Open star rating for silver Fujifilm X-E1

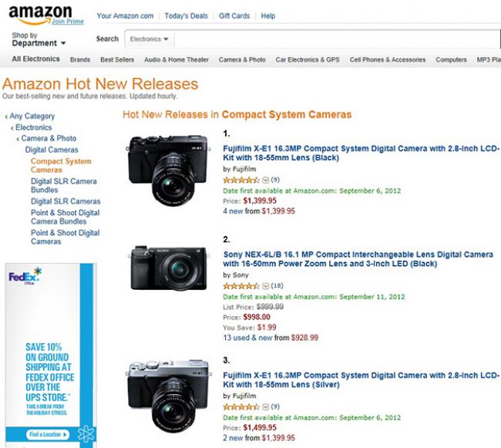[241, 407]
